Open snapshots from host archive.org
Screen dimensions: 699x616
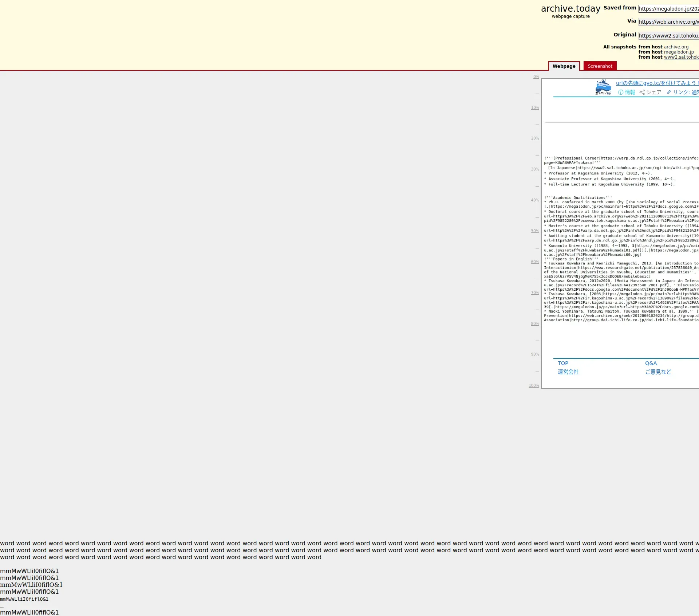(x=676, y=47)
